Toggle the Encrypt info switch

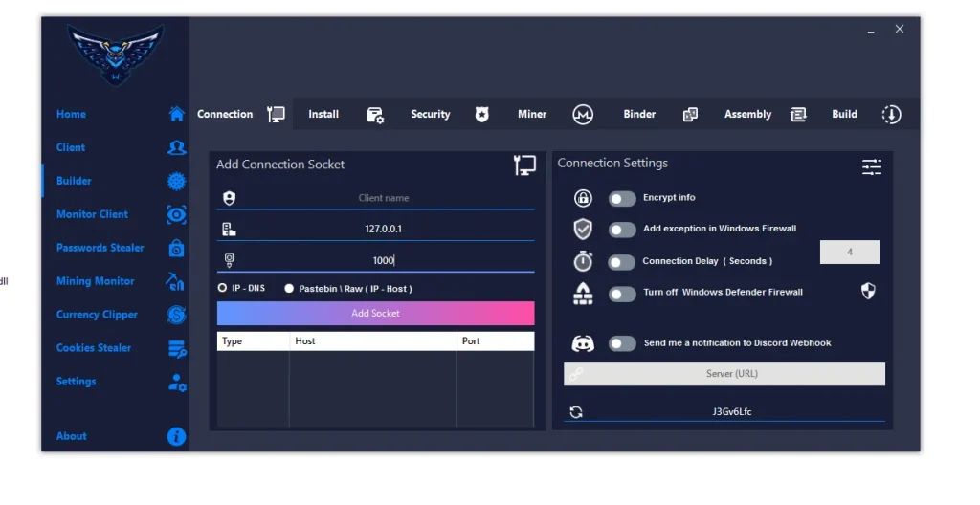point(622,199)
